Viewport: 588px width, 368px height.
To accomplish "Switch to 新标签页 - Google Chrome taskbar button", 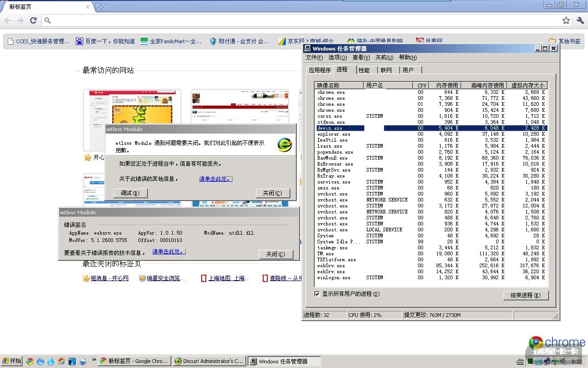I will (135, 361).
